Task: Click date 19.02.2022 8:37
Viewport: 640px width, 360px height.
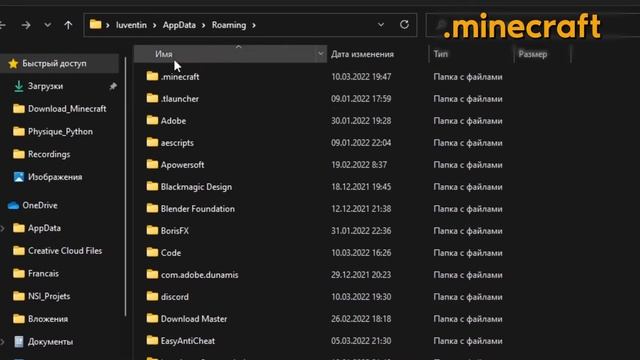Action: pyautogui.click(x=359, y=165)
